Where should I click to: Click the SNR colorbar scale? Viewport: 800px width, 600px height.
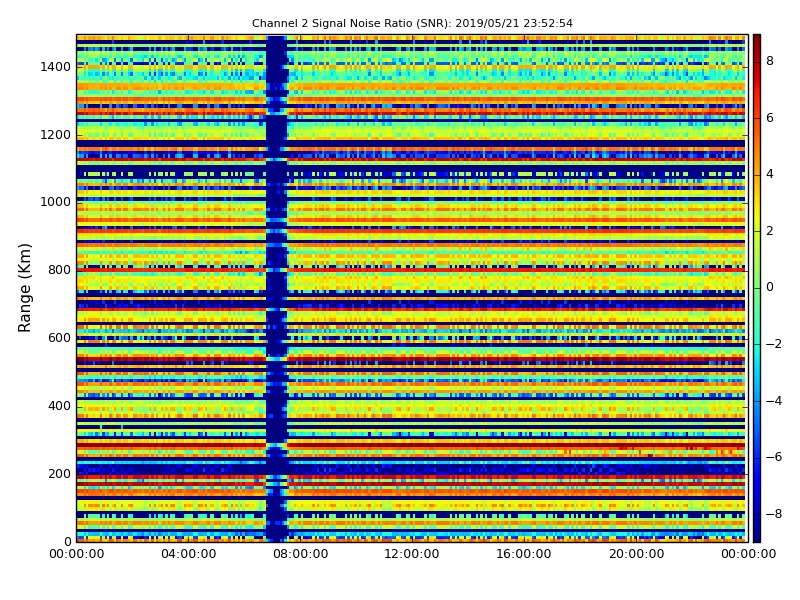[757, 288]
